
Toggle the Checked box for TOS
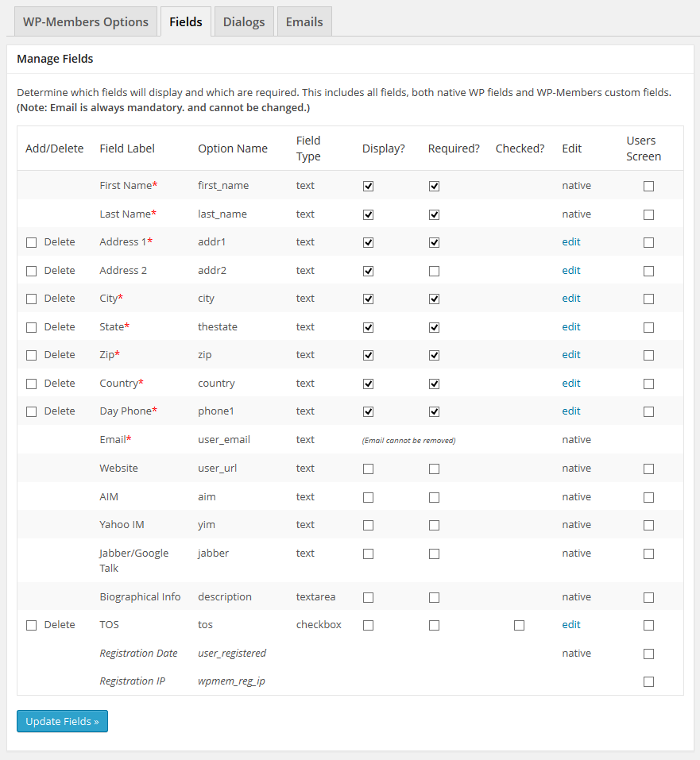click(519, 626)
